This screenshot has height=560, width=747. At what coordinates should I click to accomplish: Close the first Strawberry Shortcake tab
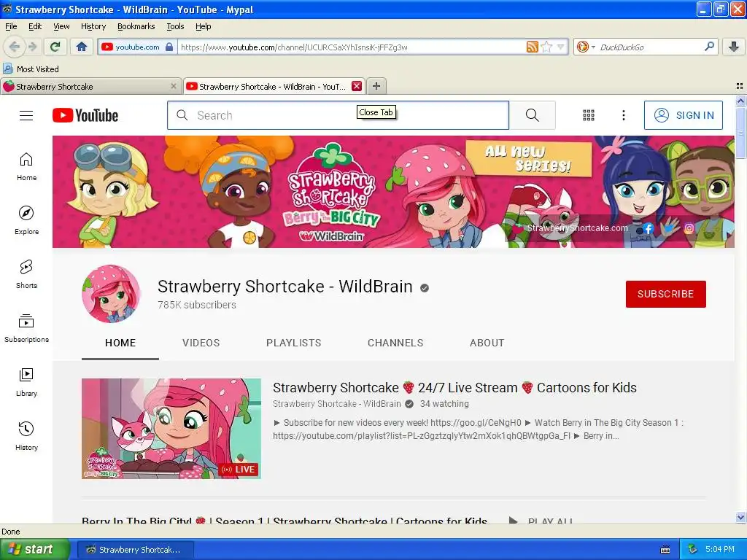[174, 86]
